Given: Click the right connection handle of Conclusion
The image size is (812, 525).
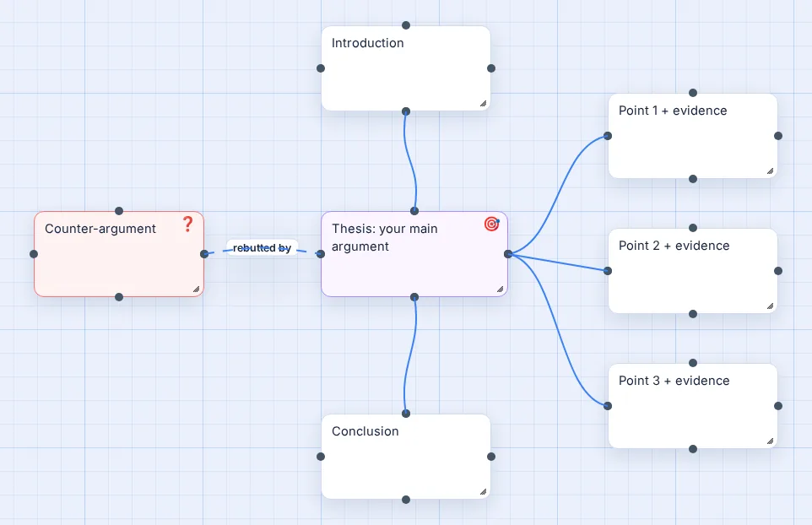Looking at the screenshot, I should [x=491, y=457].
